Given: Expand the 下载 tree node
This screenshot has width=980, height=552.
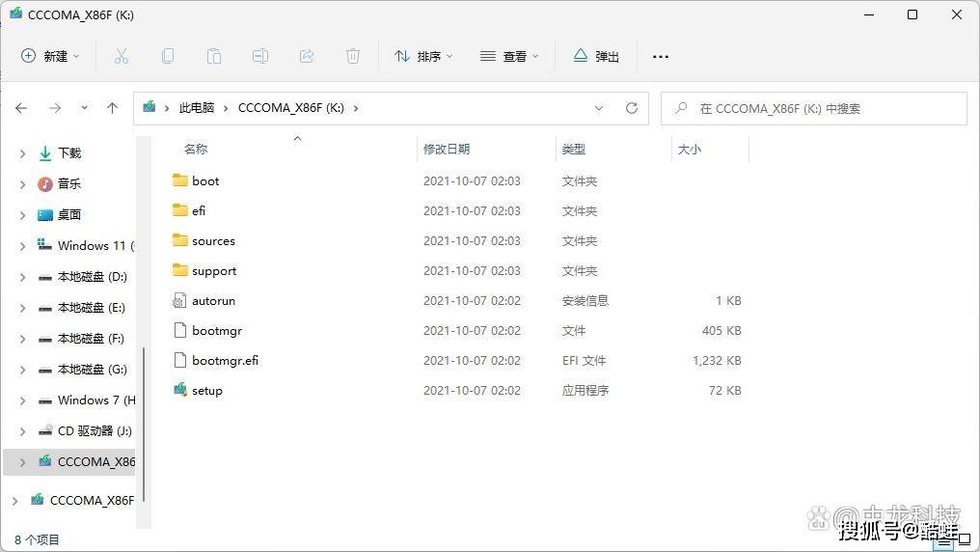Looking at the screenshot, I should click(x=22, y=153).
